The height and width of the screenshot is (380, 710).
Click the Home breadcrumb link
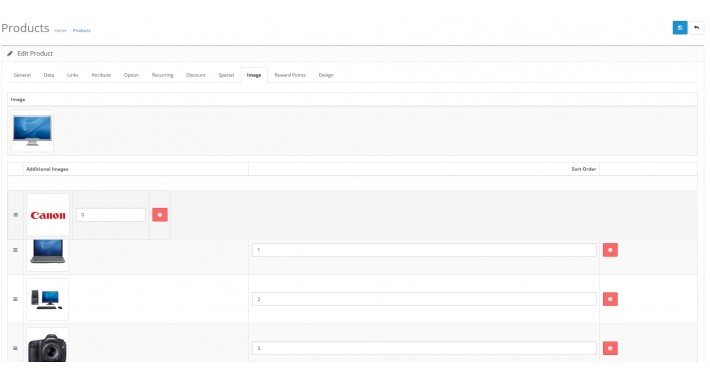click(x=60, y=31)
